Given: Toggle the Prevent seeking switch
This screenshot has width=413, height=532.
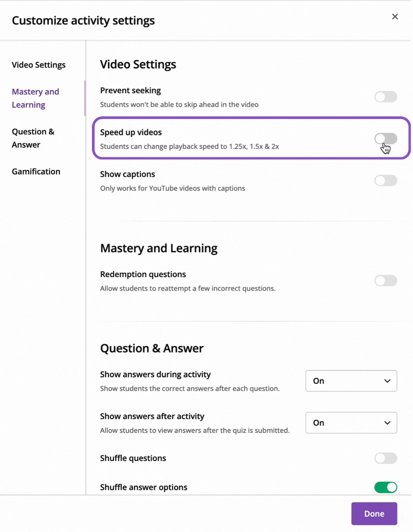Looking at the screenshot, I should point(386,97).
